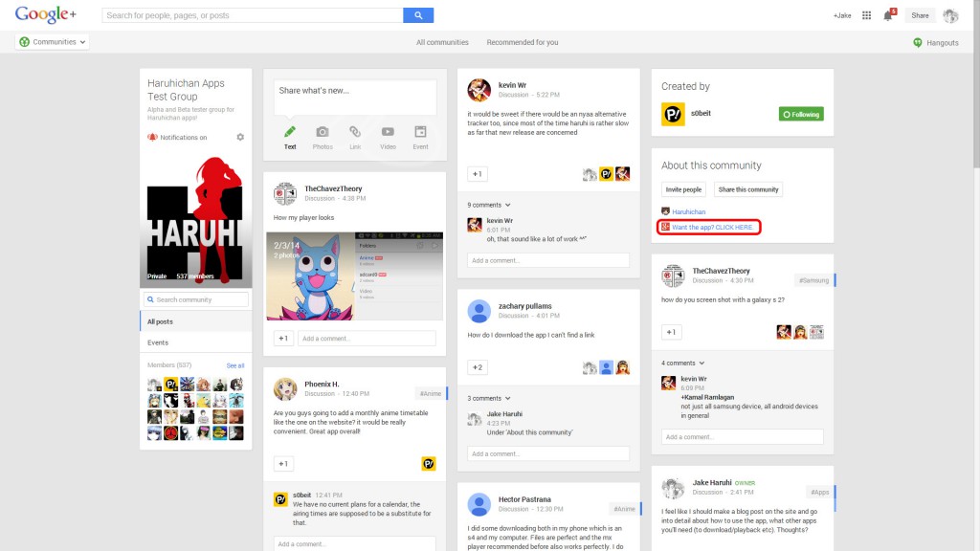Viewport: 980px width, 551px height.
Task: Open the Haruhichan link
Action: click(x=689, y=211)
